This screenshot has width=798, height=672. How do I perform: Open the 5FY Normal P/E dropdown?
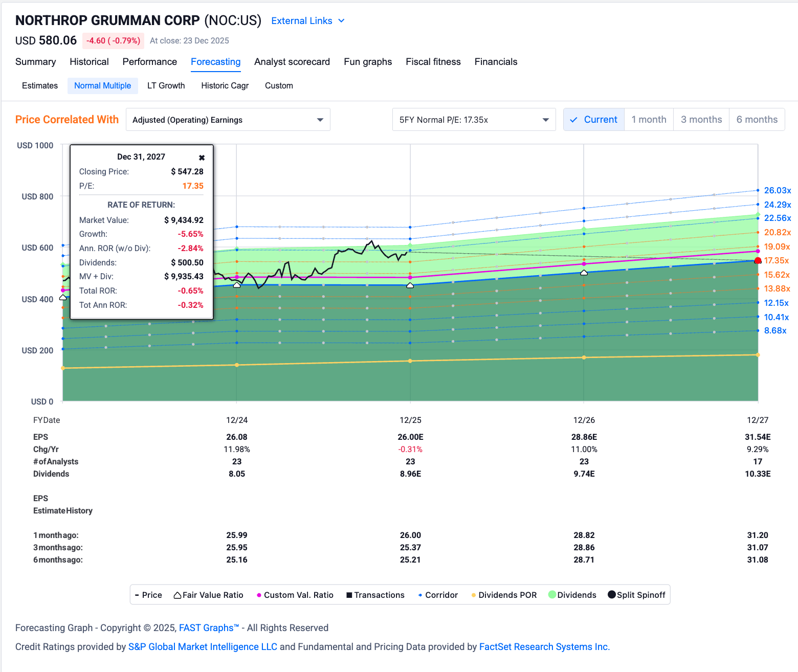coord(473,119)
